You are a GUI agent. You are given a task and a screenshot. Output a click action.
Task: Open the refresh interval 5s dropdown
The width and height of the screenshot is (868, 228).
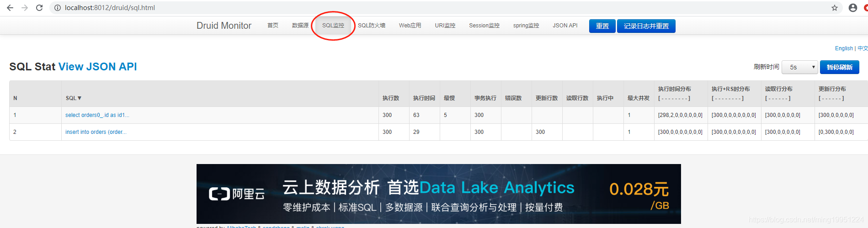[799, 67]
